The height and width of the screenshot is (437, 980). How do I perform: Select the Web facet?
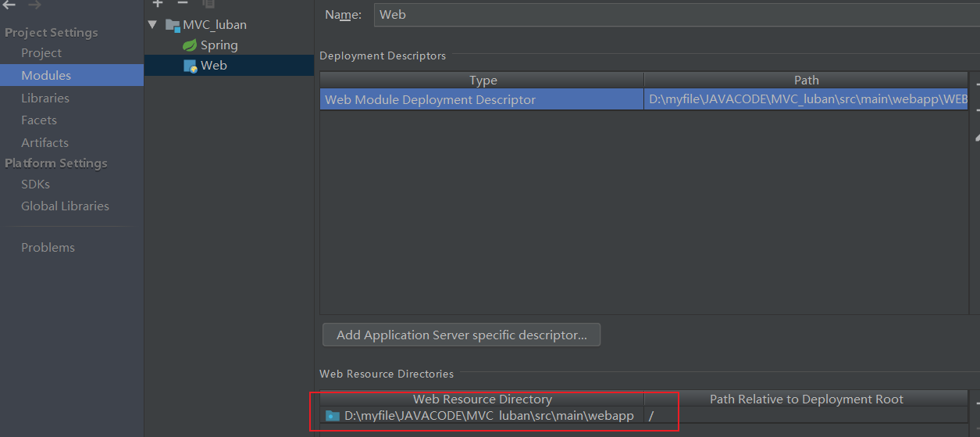click(213, 66)
